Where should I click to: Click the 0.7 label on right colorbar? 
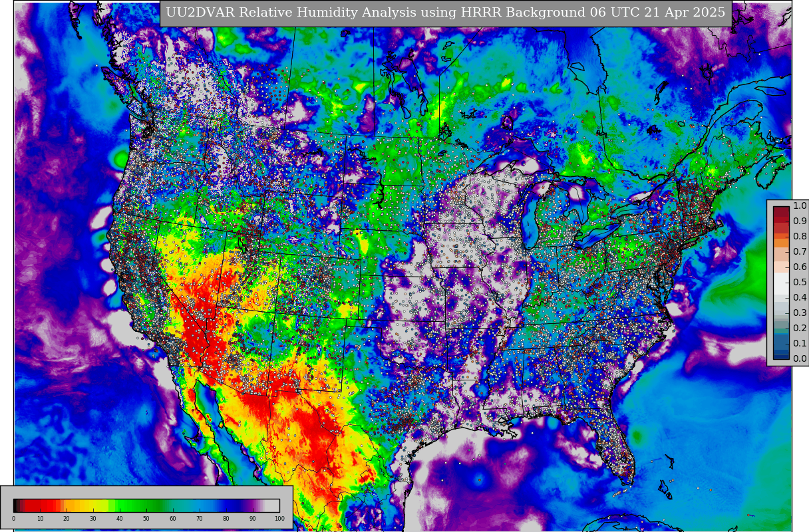click(x=800, y=251)
